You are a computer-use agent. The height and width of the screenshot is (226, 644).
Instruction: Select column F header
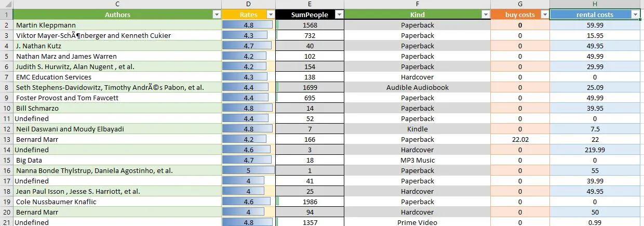[x=417, y=4]
